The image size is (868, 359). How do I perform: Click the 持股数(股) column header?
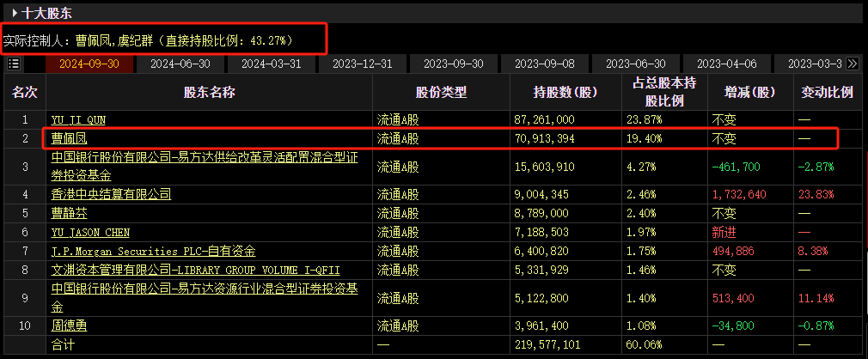(x=565, y=93)
